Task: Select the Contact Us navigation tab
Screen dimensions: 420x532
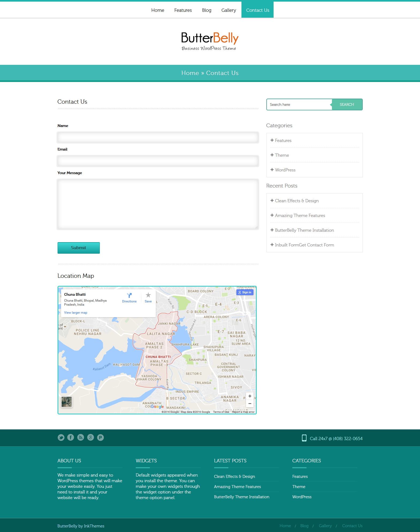Action: pyautogui.click(x=258, y=10)
